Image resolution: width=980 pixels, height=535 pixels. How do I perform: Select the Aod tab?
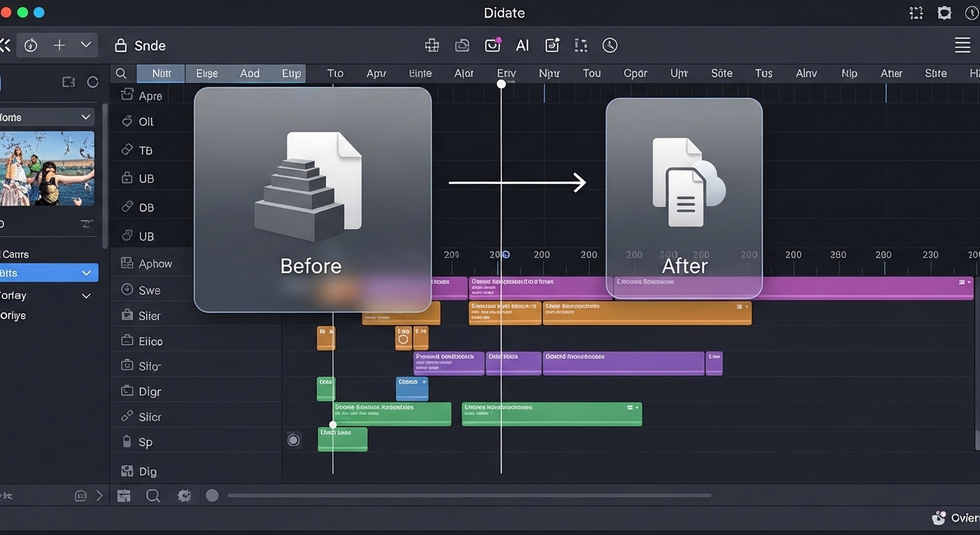249,73
